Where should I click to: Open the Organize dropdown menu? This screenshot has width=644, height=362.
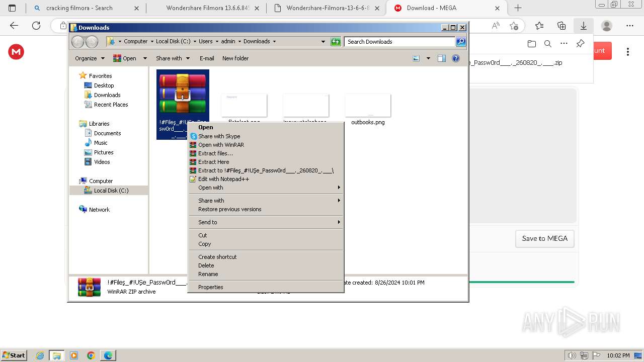(90, 58)
